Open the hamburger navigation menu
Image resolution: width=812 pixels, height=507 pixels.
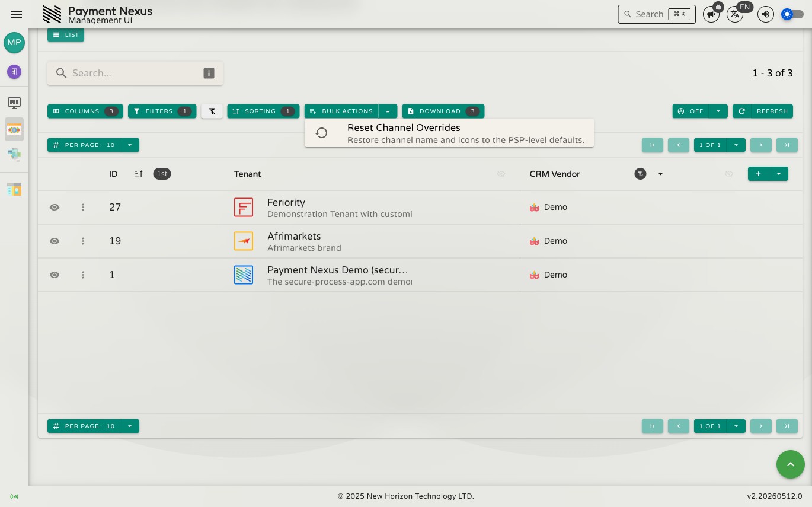point(17,14)
